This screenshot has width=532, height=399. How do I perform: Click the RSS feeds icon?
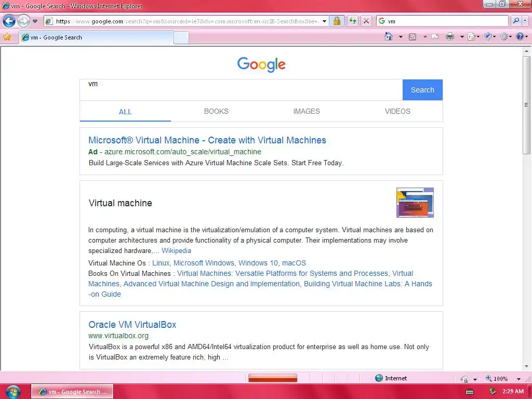[x=412, y=37]
